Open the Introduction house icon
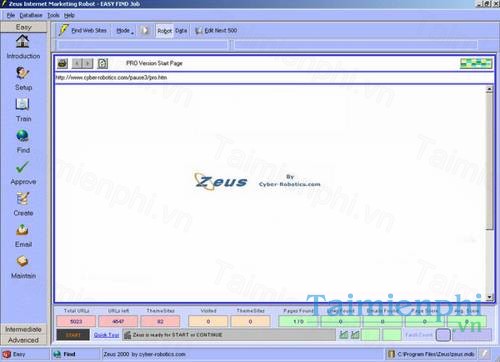 (23, 41)
